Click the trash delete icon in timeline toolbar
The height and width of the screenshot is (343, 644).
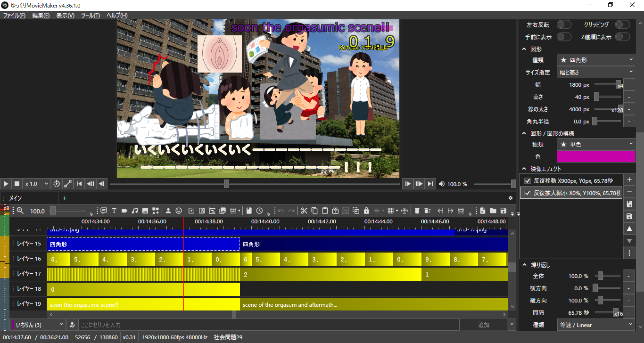click(x=417, y=211)
